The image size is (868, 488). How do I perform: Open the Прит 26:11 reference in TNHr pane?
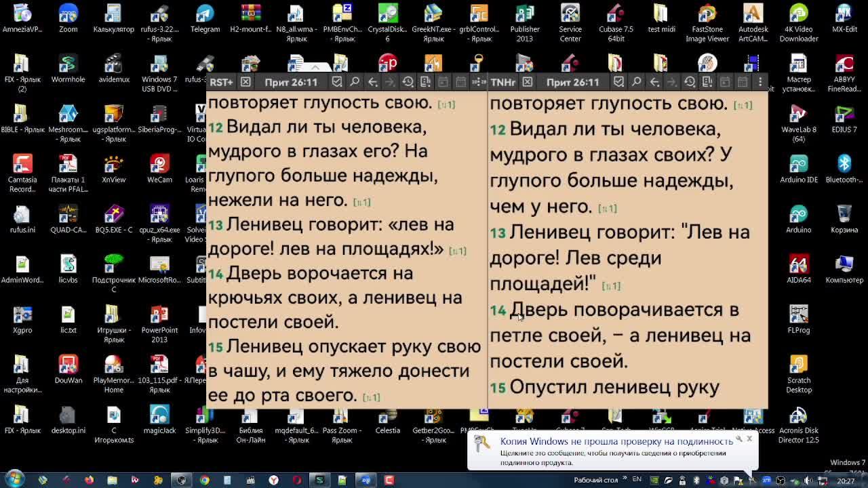click(x=573, y=82)
